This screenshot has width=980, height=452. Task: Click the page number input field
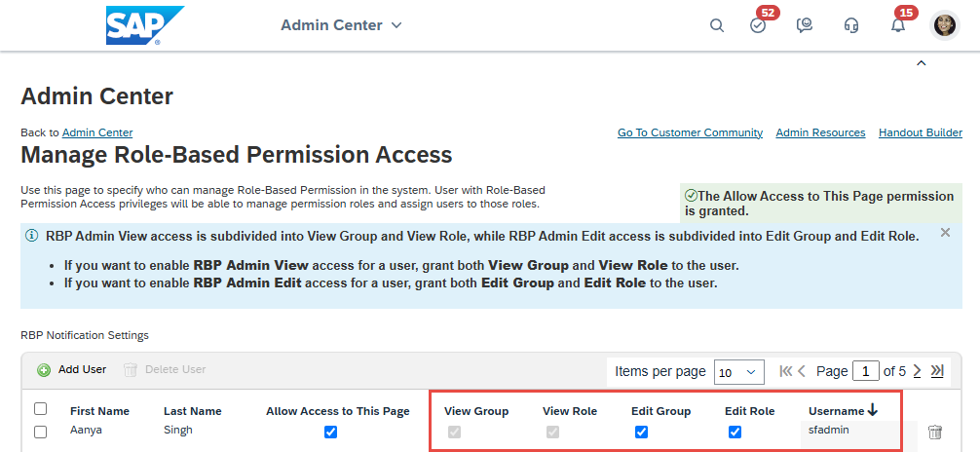(x=865, y=371)
